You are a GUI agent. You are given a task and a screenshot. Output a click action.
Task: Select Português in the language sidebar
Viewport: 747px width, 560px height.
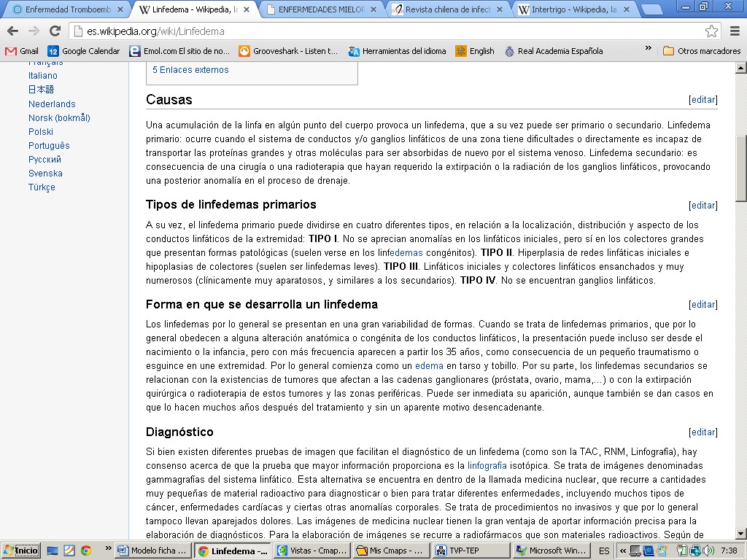49,146
